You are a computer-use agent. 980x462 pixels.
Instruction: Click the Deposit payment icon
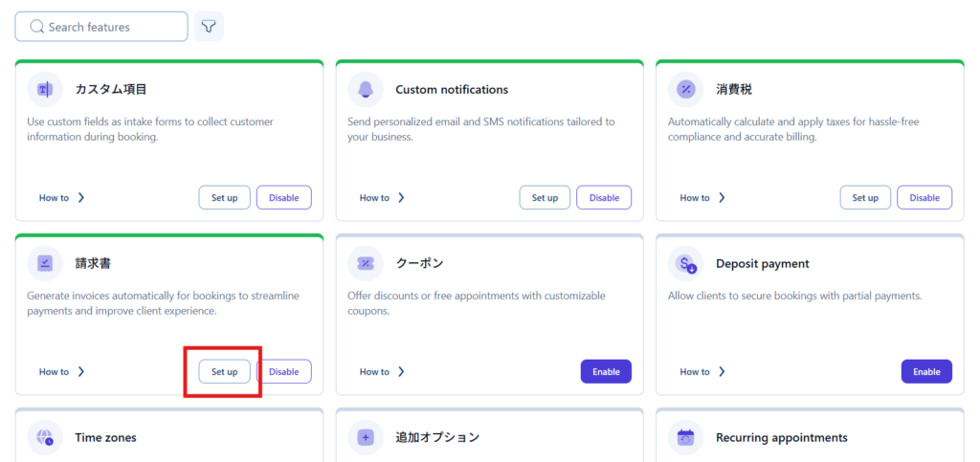pos(685,263)
